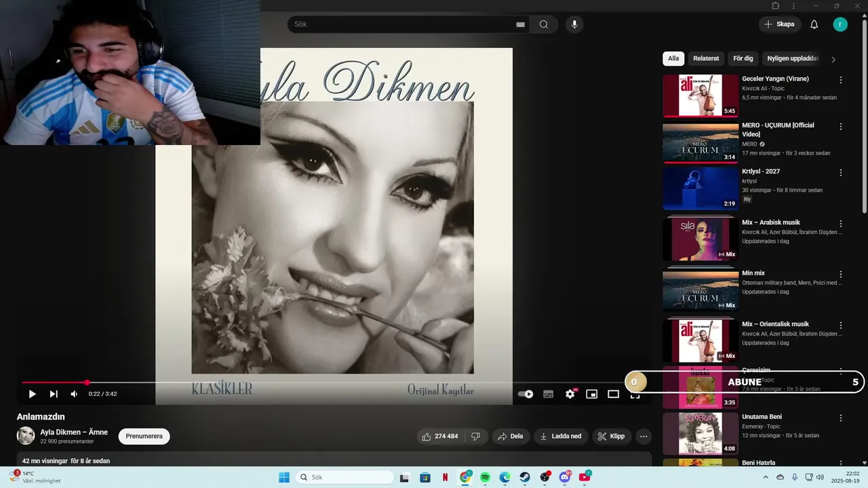Open the taskbar volume control
Image resolution: width=868 pixels, height=488 pixels.
(819, 477)
